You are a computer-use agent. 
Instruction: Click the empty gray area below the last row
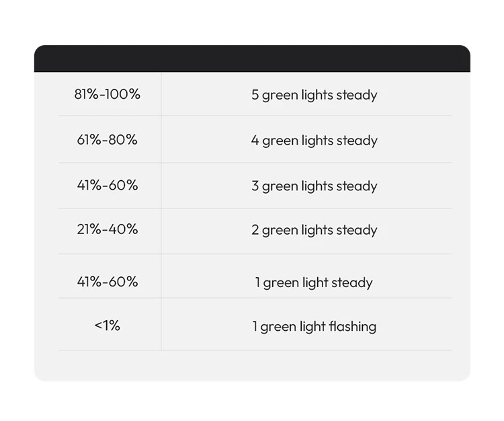(252, 365)
